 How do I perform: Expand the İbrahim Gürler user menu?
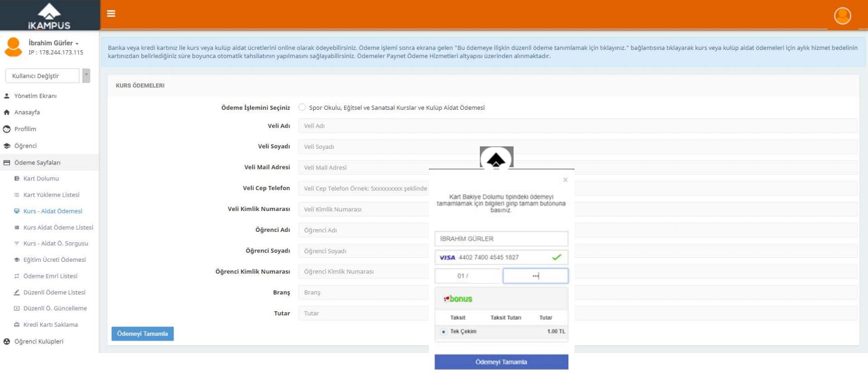pos(53,43)
